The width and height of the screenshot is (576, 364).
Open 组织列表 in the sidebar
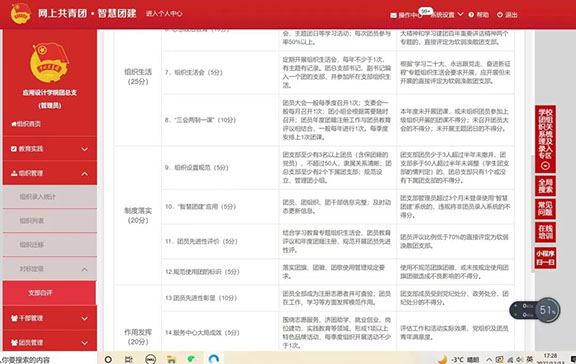(50, 221)
